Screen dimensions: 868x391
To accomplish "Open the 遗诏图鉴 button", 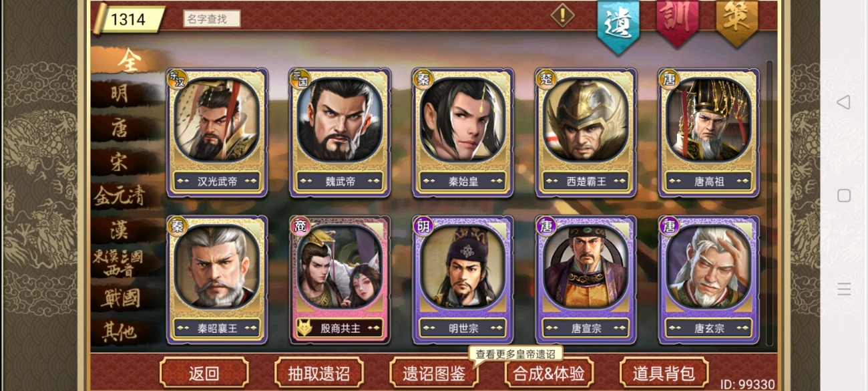I will tap(434, 373).
